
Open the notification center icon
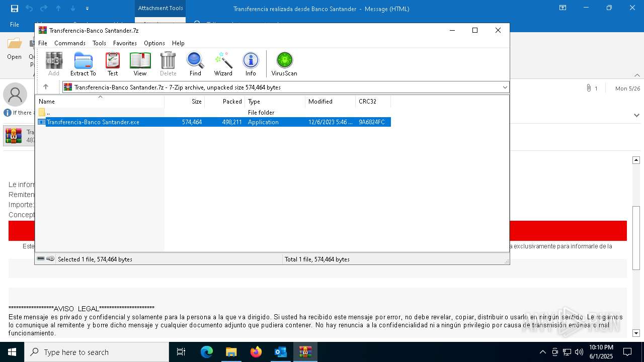(x=627, y=352)
